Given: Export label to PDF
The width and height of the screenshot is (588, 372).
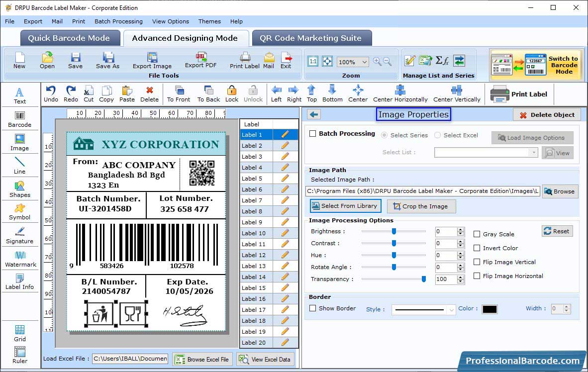Looking at the screenshot, I should coord(200,60).
